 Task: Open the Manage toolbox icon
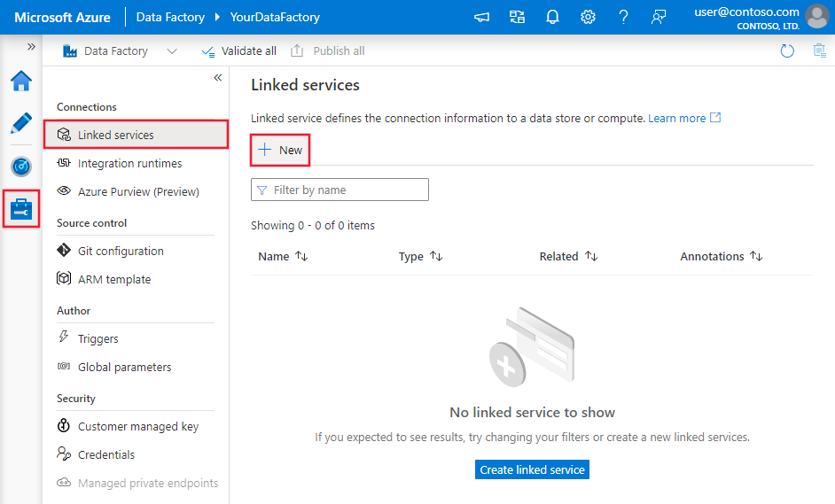(21, 209)
